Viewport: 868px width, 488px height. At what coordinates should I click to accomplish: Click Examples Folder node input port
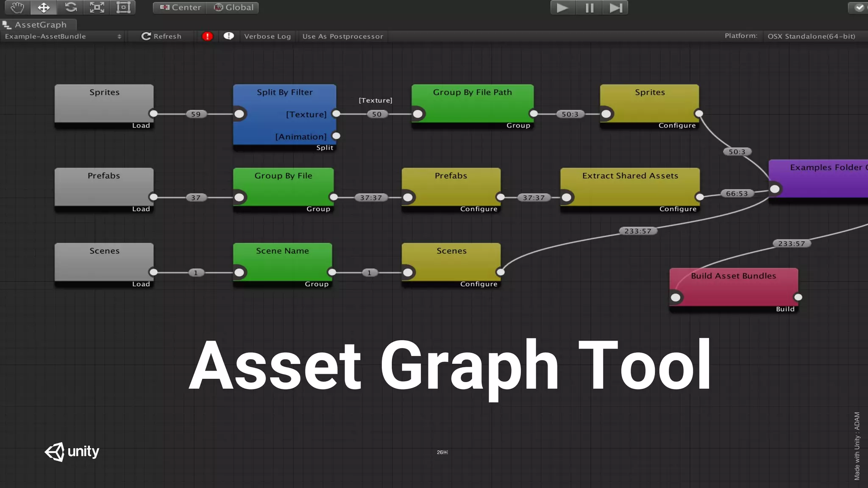775,189
